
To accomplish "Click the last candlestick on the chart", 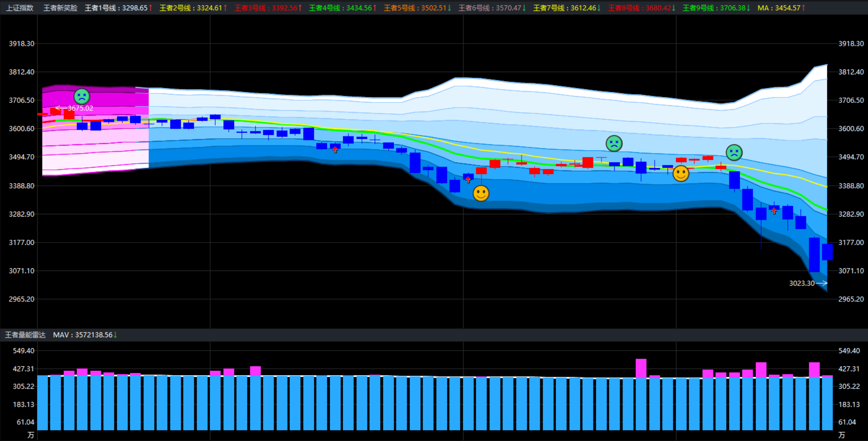I will pos(827,252).
